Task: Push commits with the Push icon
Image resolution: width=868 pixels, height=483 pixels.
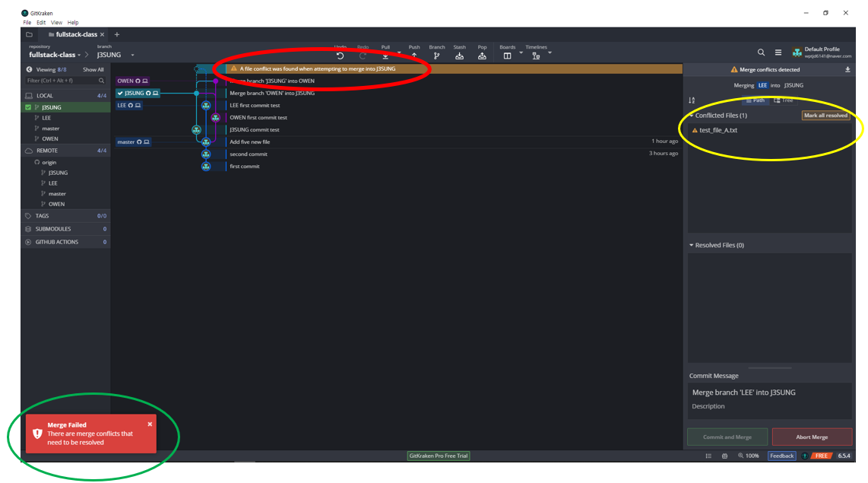Action: click(414, 56)
